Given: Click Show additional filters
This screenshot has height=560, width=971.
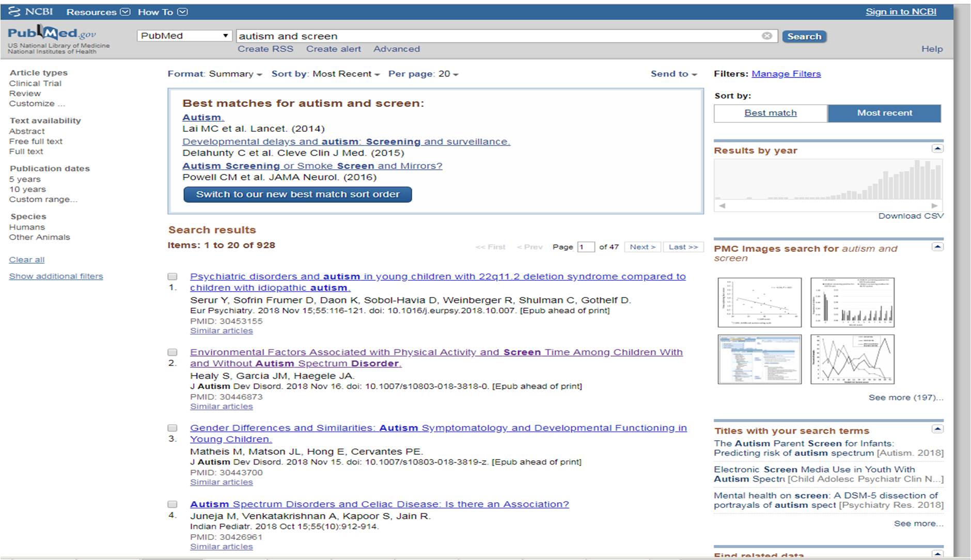Looking at the screenshot, I should [56, 276].
